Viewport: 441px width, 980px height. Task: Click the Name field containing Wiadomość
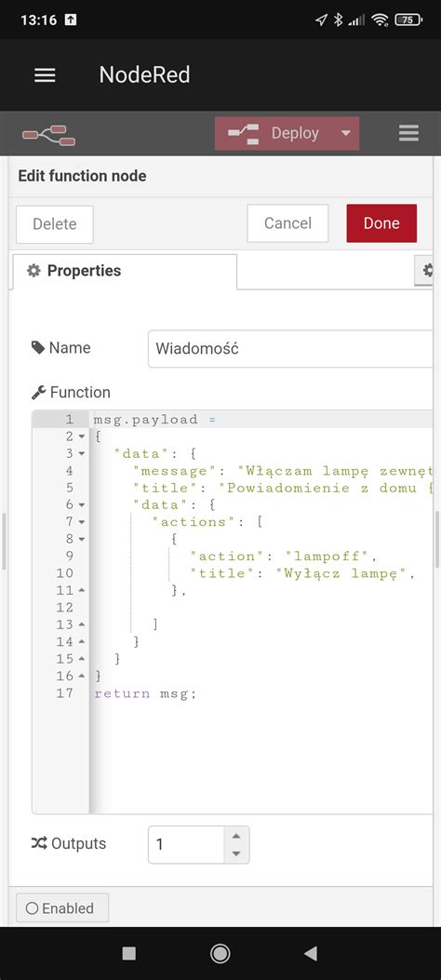290,349
